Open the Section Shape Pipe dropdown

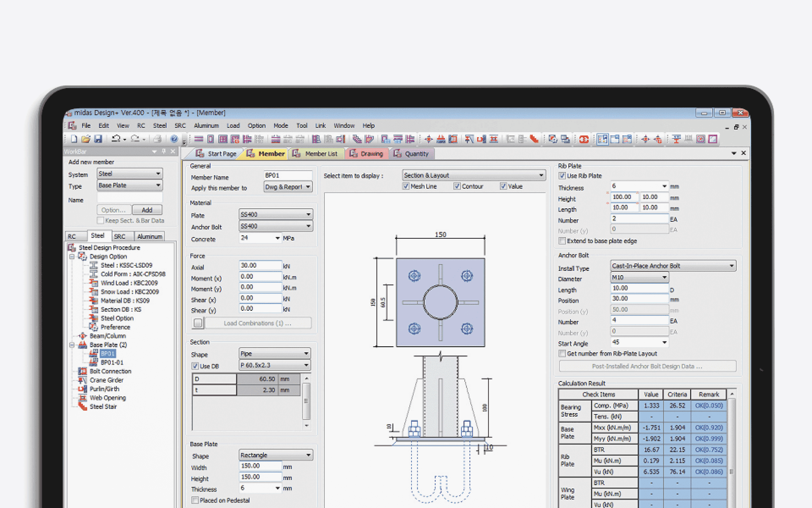click(x=275, y=353)
